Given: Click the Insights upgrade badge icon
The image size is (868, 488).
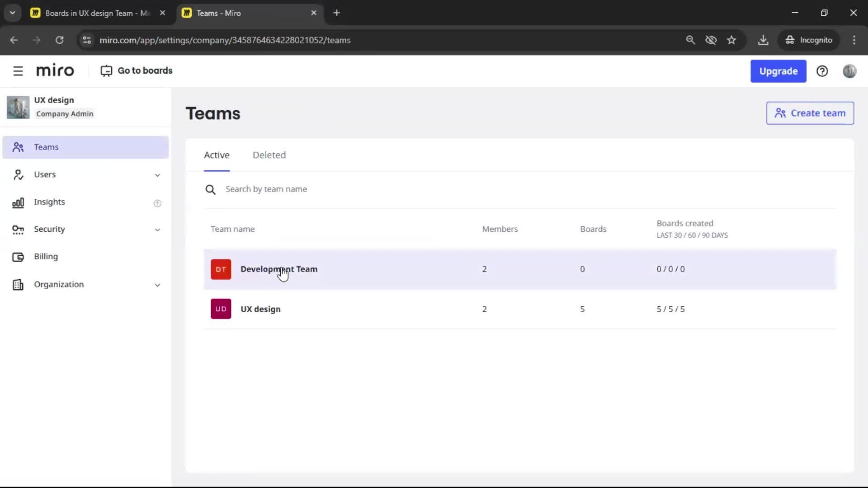Looking at the screenshot, I should (x=157, y=203).
